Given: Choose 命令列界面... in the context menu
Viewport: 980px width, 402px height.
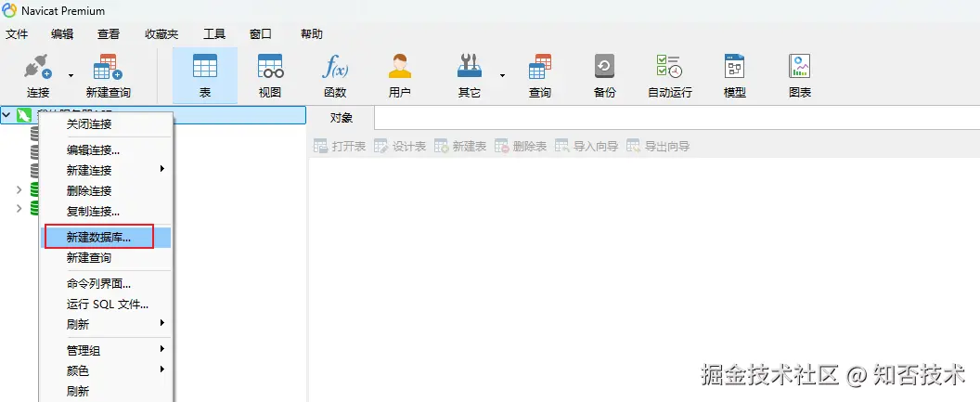Looking at the screenshot, I should pyautogui.click(x=106, y=284).
